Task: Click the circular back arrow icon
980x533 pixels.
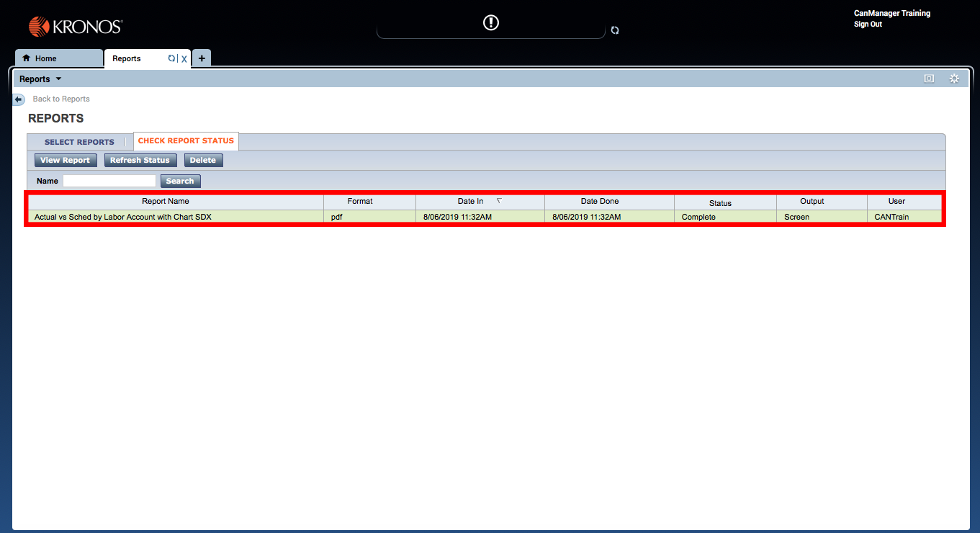Action: coord(18,99)
